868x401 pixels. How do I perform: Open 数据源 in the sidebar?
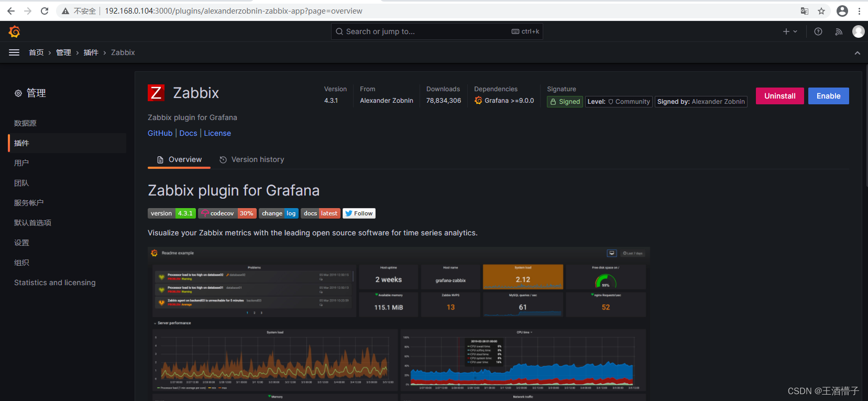(x=67, y=123)
